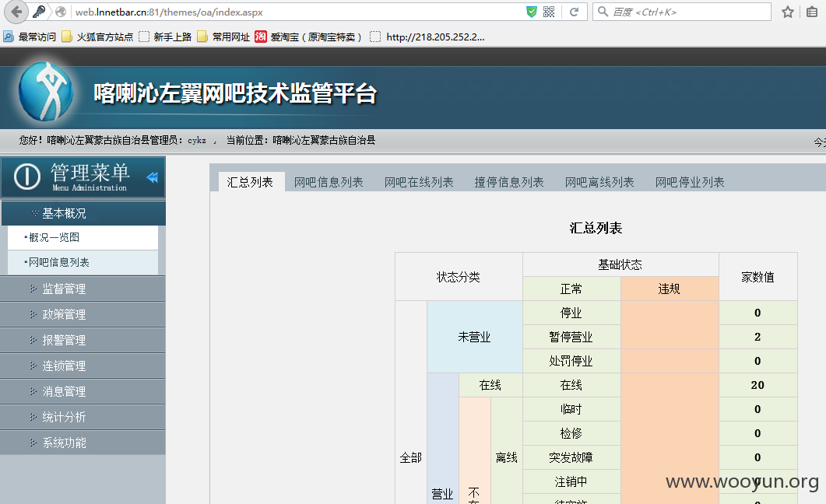This screenshot has height=504, width=826.
Task: Open the bookmarks list icon
Action: pyautogui.click(x=812, y=12)
